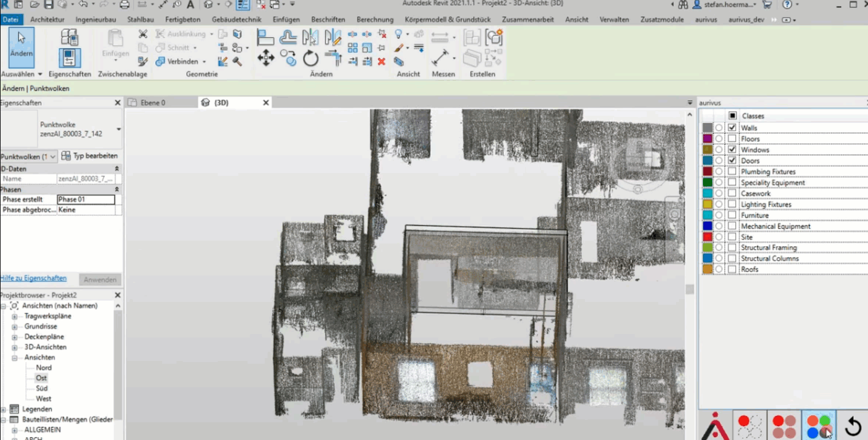868x440 pixels.
Task: Select the Move tool in Ändern panel
Action: pyautogui.click(x=266, y=58)
